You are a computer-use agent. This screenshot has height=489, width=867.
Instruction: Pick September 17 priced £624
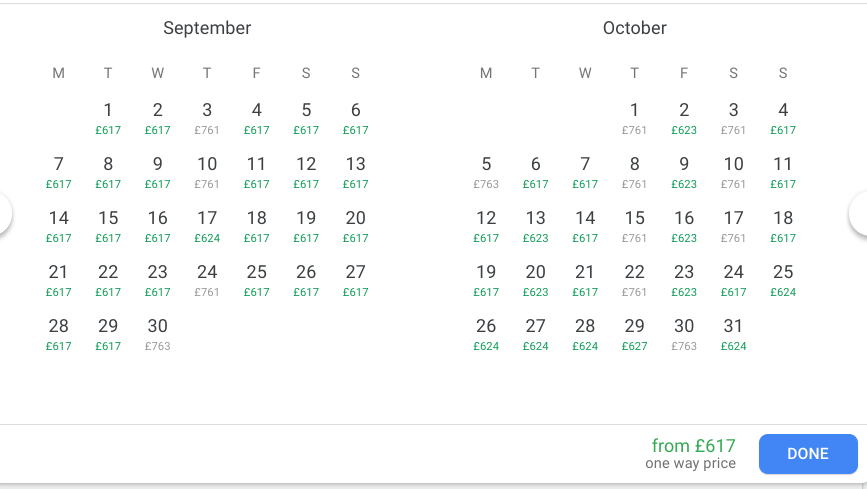coord(207,225)
